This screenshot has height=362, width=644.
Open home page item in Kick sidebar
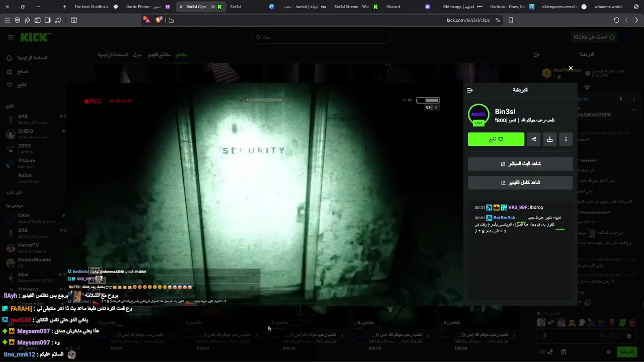tap(28, 58)
